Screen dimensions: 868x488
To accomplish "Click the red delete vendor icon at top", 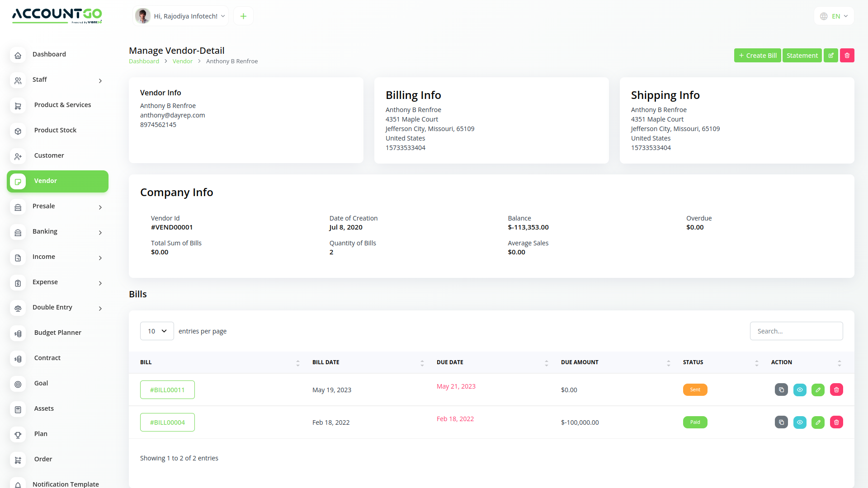I will pyautogui.click(x=847, y=55).
